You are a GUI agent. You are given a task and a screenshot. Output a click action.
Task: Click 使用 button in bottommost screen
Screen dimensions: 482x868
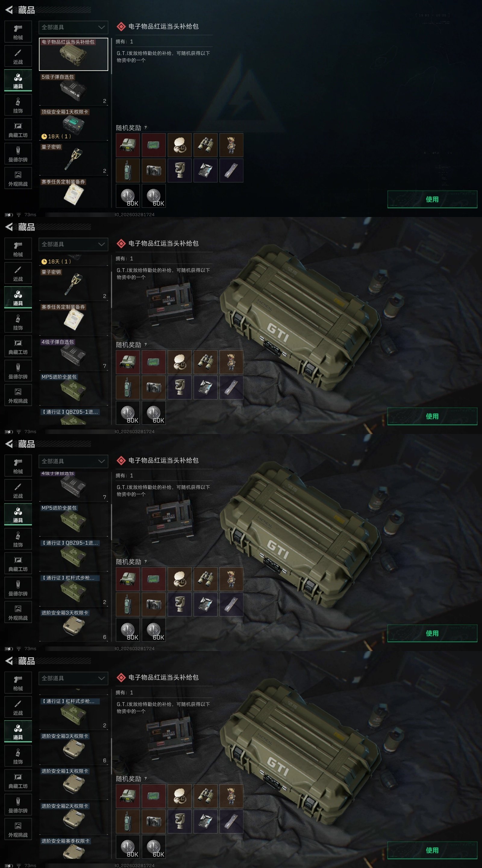pyautogui.click(x=432, y=850)
